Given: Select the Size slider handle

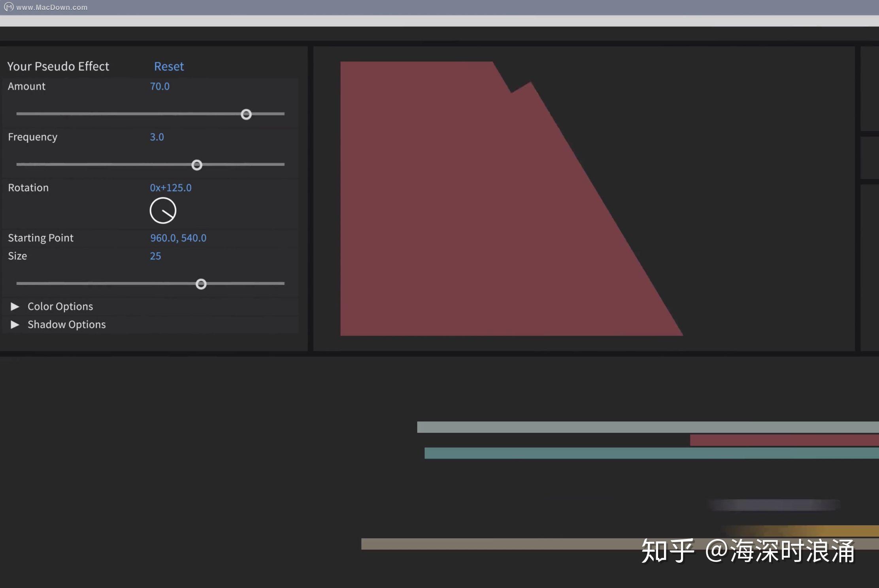Looking at the screenshot, I should click(x=202, y=284).
